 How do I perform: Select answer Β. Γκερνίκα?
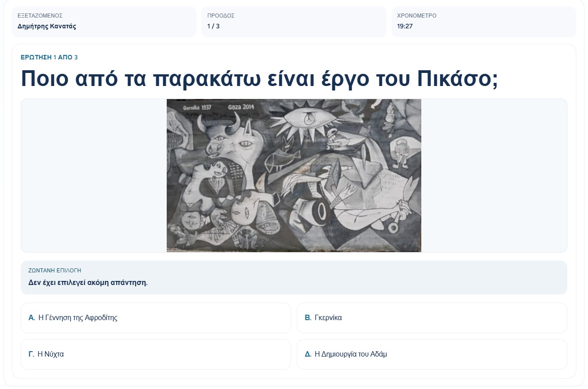click(x=432, y=318)
